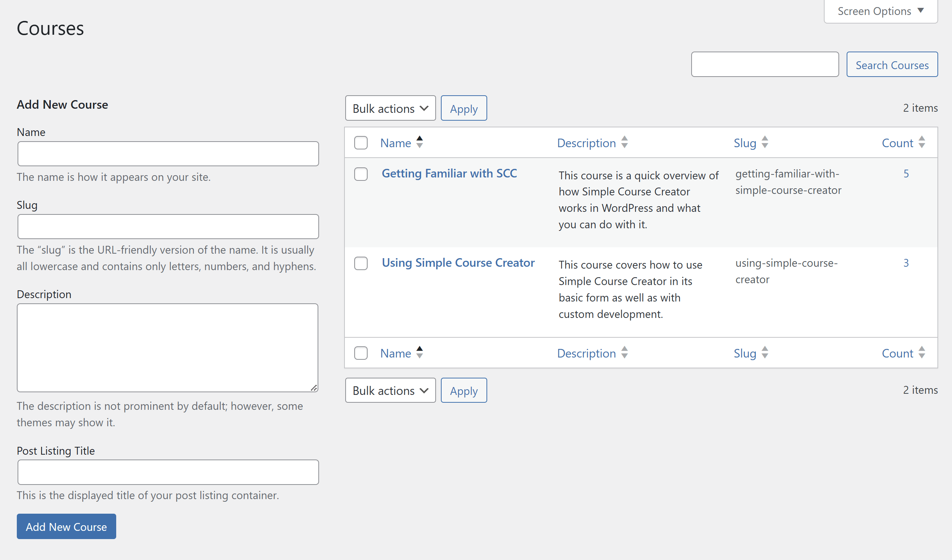Click the Description textarea resize handle
The image size is (952, 560).
pyautogui.click(x=314, y=388)
